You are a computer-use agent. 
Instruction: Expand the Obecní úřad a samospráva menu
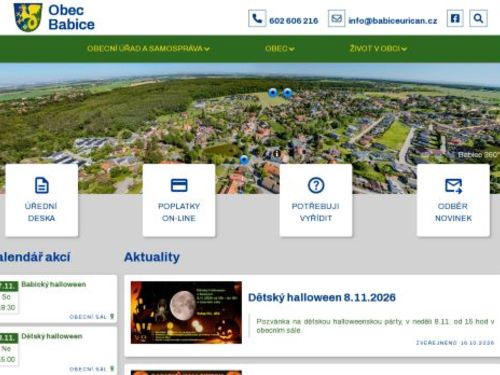click(148, 49)
